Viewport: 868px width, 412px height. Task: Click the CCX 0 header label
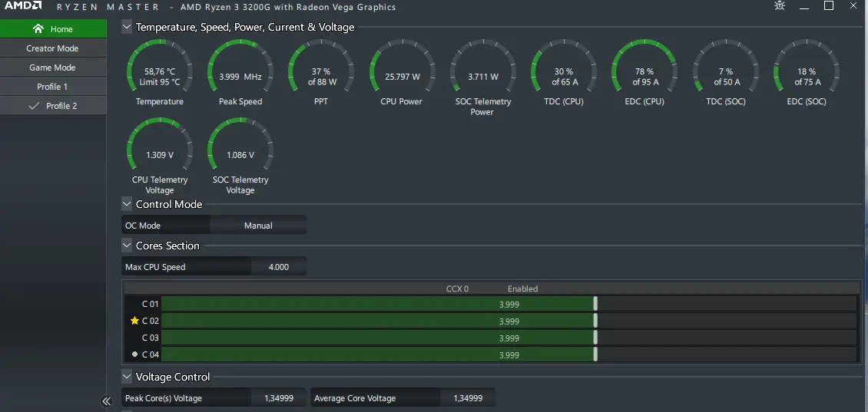click(x=457, y=288)
